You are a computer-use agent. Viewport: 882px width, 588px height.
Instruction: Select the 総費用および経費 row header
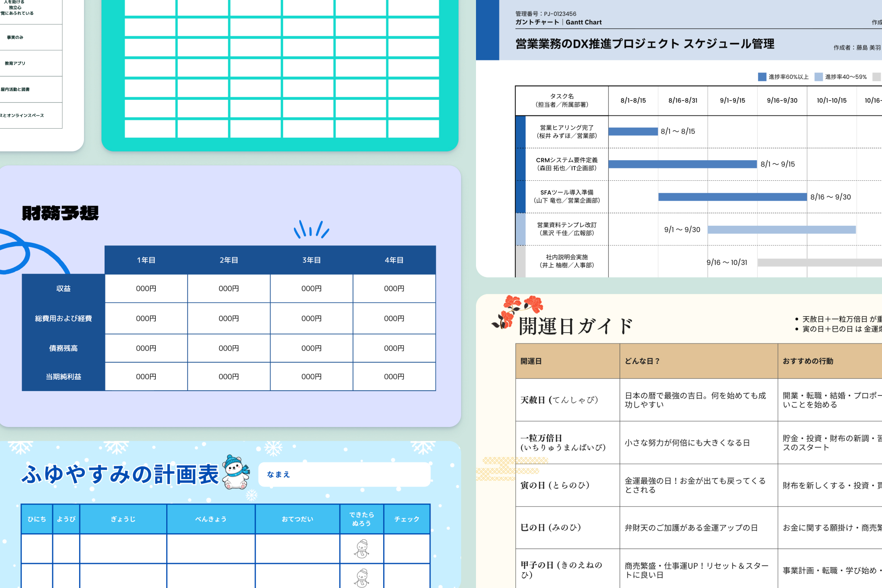[63, 318]
